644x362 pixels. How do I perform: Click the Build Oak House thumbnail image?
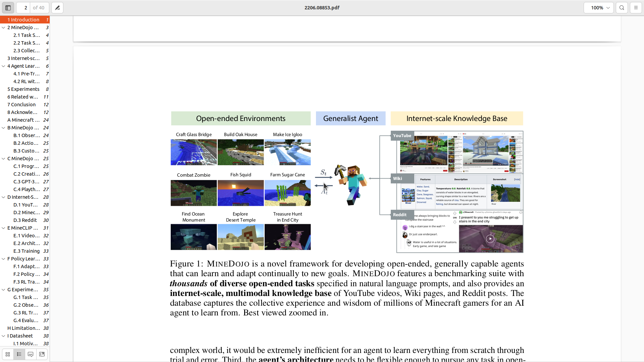click(x=240, y=152)
